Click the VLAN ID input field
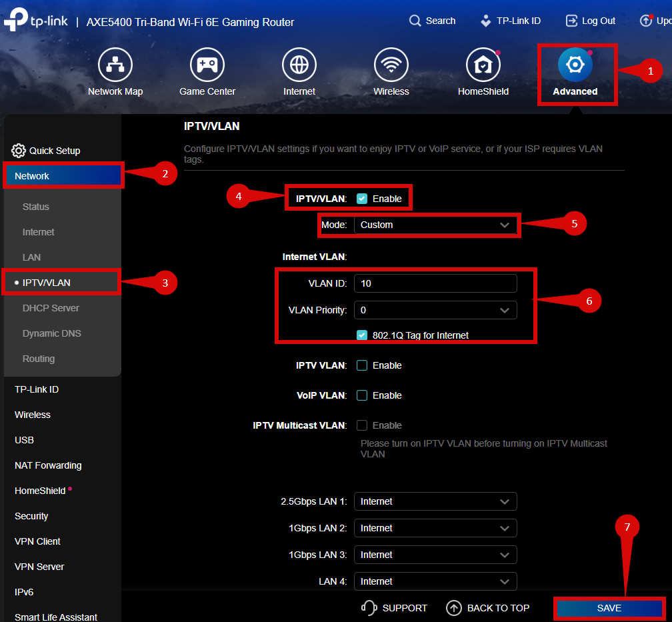The height and width of the screenshot is (622, 672). point(435,283)
